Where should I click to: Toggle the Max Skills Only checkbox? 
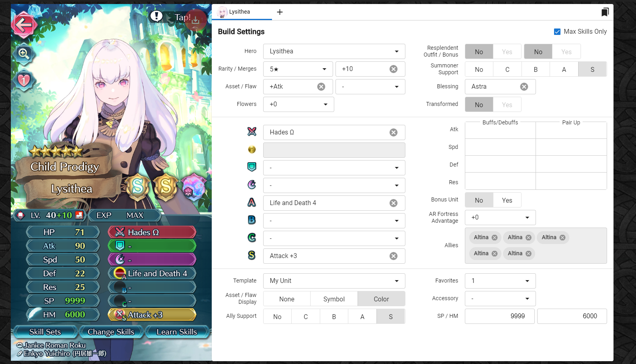557,32
